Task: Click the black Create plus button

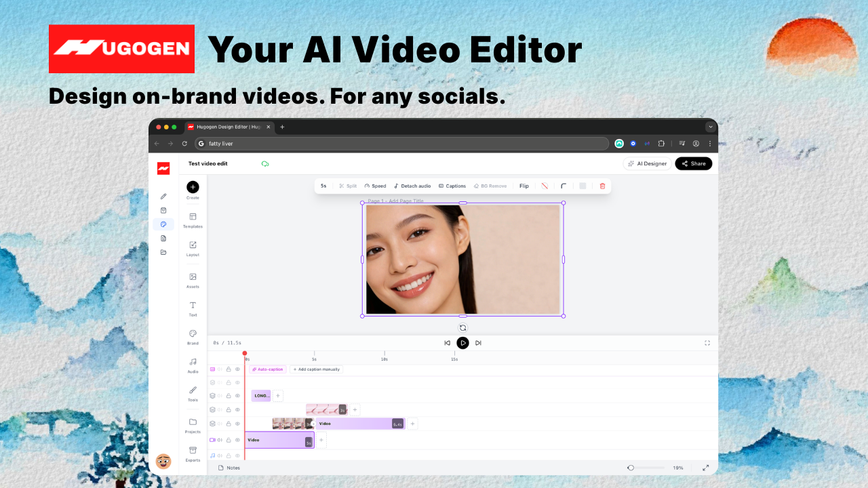Action: [x=193, y=187]
